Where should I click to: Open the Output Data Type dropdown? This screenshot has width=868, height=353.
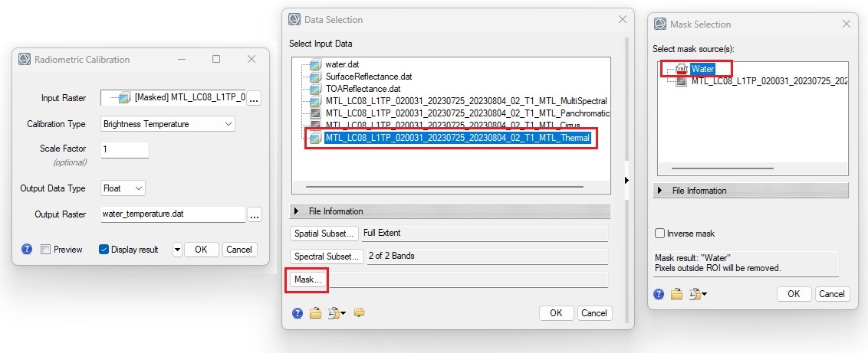[x=123, y=188]
